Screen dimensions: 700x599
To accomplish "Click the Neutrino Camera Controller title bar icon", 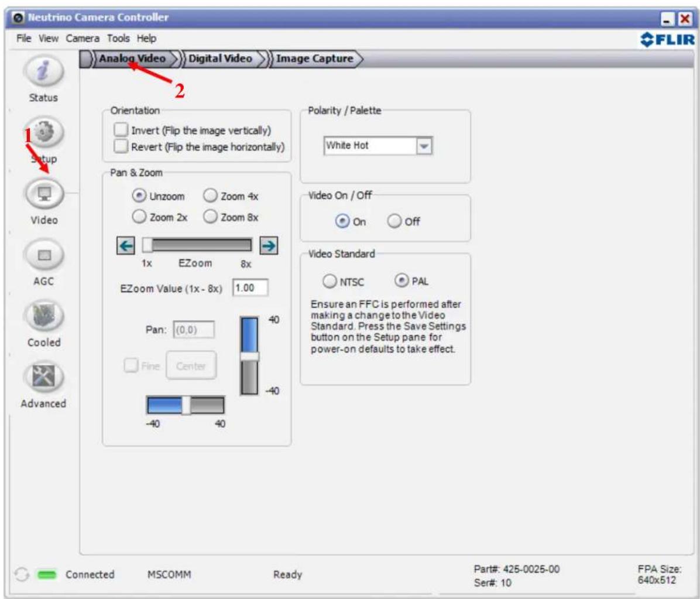I will point(19,18).
